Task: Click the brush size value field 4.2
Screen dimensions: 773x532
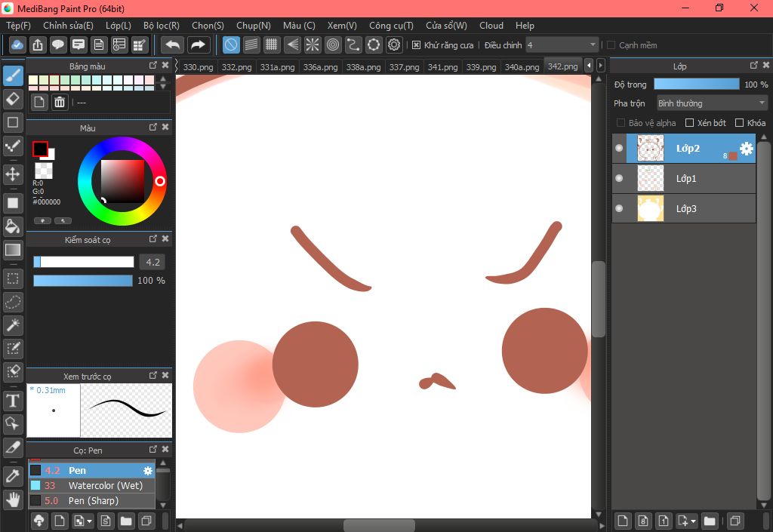Action: (152, 262)
